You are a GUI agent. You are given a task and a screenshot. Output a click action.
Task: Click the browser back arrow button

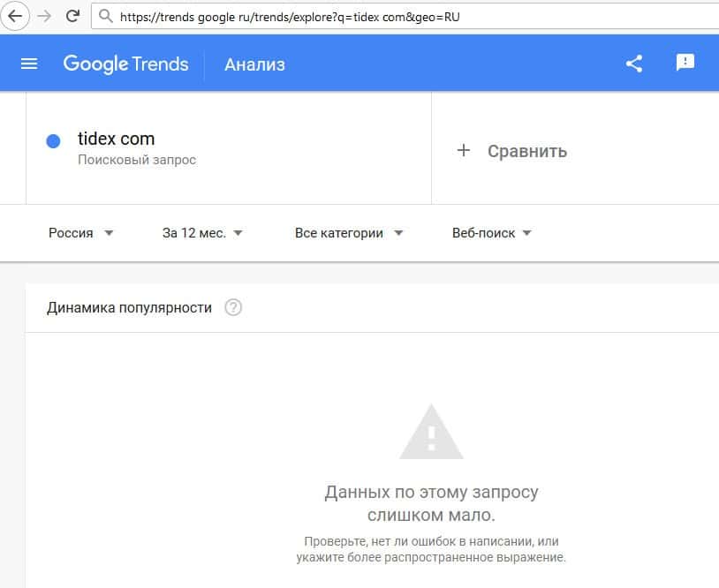(15, 16)
